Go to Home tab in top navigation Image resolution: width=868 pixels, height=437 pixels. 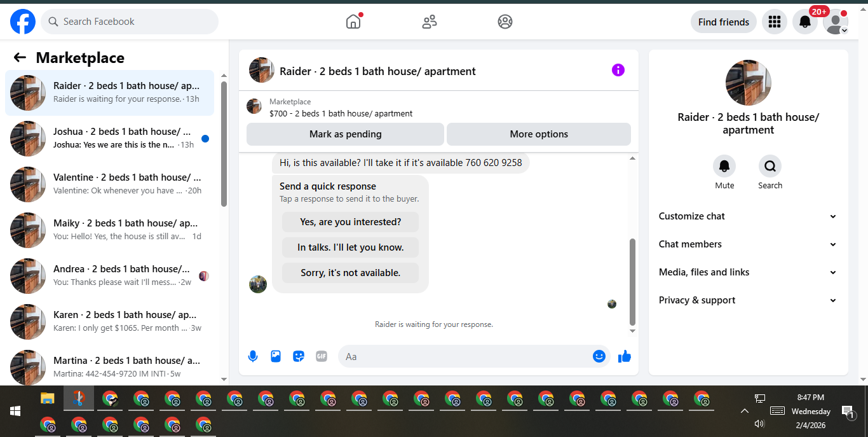click(353, 22)
